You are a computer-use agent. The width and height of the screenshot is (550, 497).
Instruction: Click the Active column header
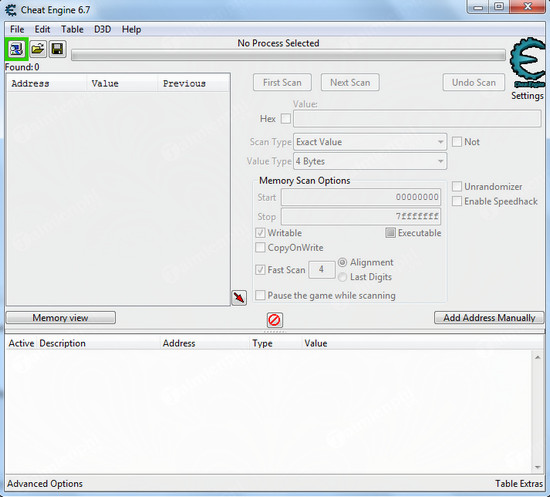tap(21, 343)
